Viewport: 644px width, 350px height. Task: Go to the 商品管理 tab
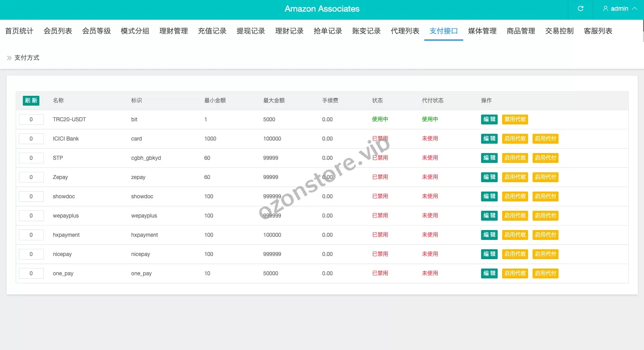click(520, 31)
